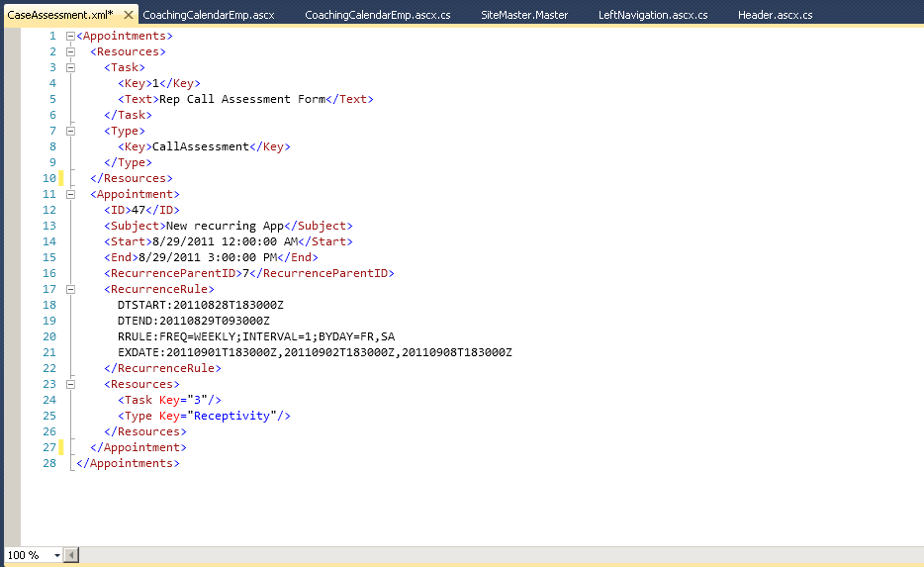The width and height of the screenshot is (924, 567).
Task: Click the EXDATE line text
Action: (x=315, y=352)
